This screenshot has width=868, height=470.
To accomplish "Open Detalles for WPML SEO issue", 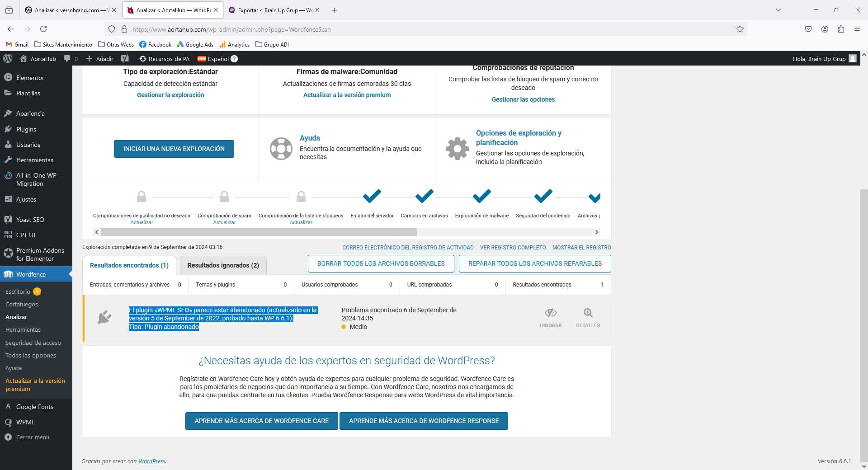I will click(588, 318).
